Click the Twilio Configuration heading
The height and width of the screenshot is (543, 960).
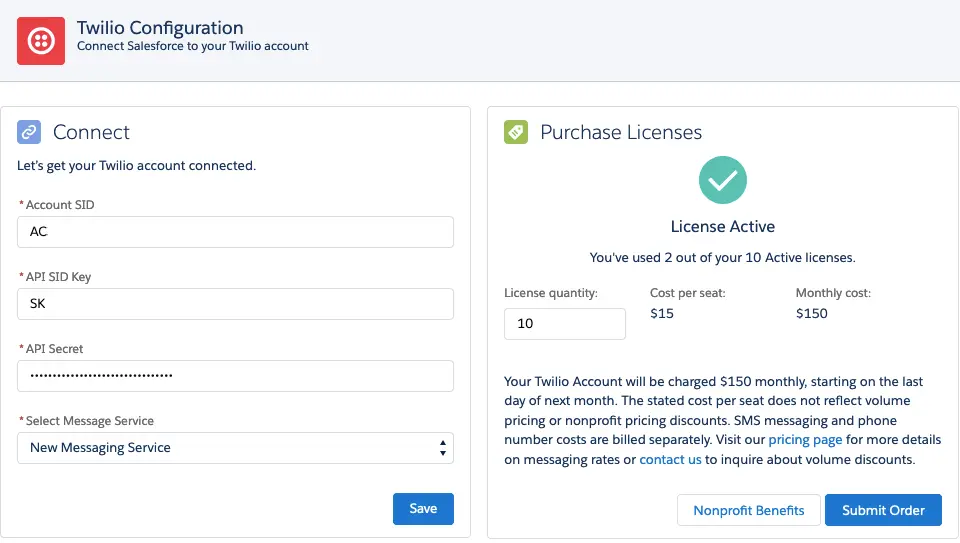[x=160, y=28]
